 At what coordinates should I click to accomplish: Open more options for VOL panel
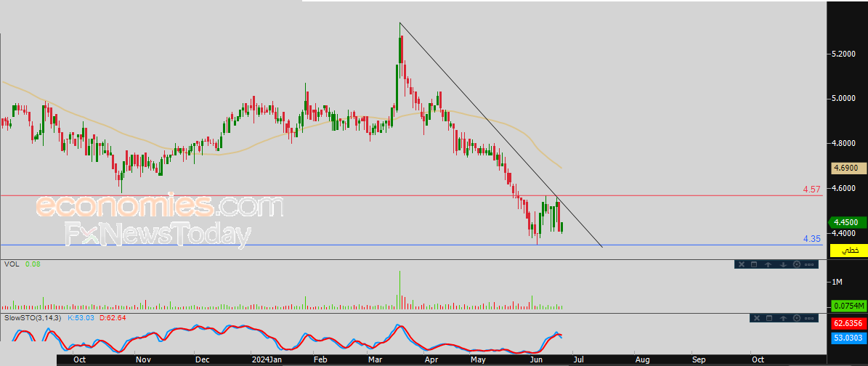click(809, 264)
